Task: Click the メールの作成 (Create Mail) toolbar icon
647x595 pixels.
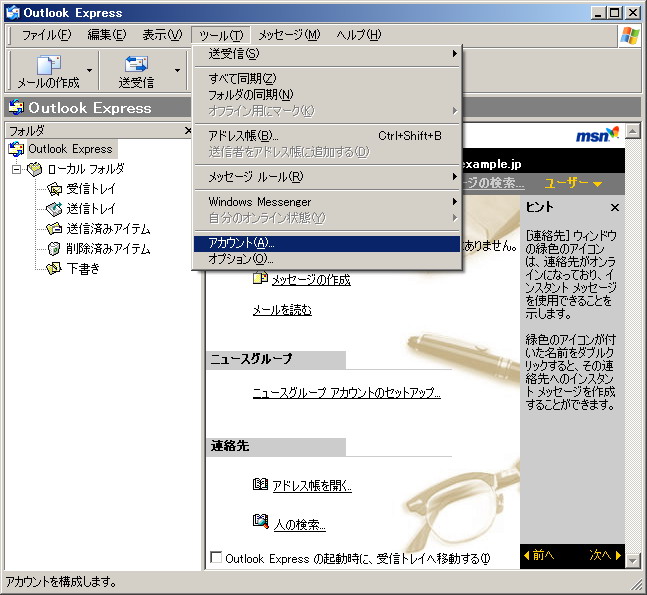Action: 49,64
